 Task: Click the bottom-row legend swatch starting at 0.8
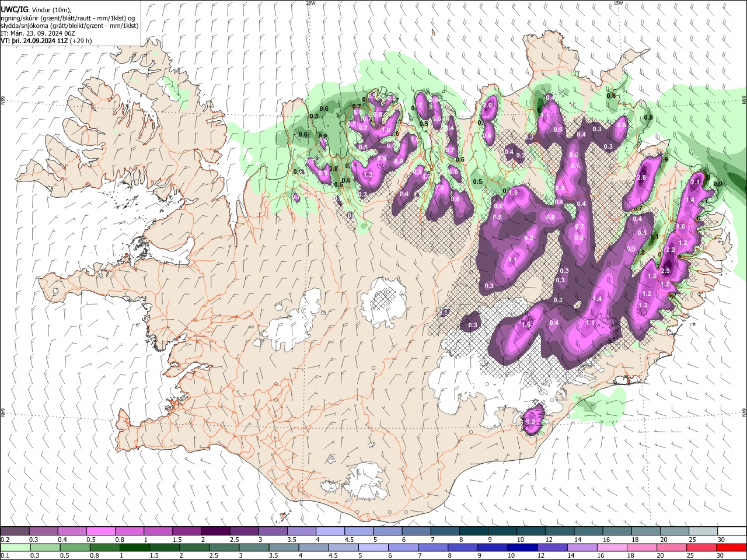click(104, 548)
